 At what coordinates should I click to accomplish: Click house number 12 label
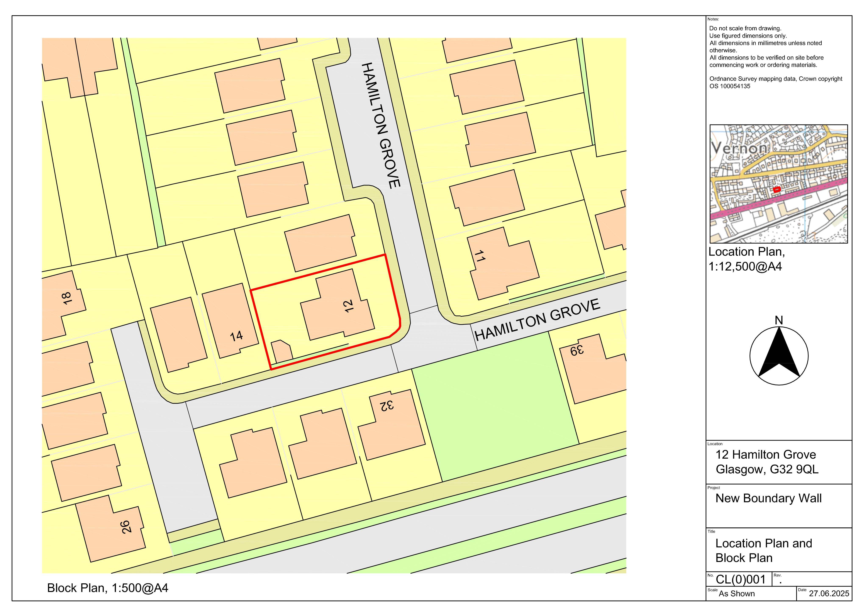tap(349, 306)
